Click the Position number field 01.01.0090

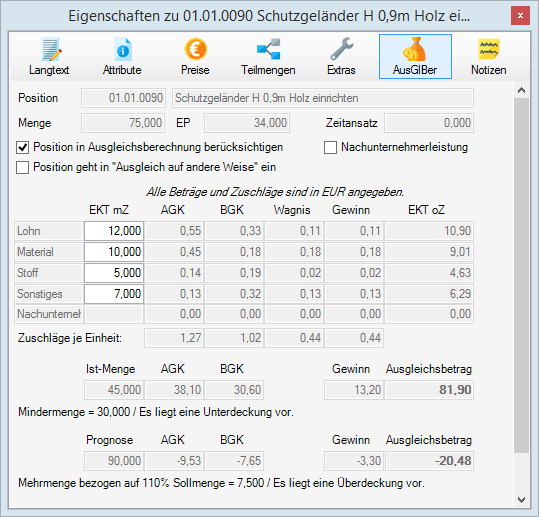point(123,98)
